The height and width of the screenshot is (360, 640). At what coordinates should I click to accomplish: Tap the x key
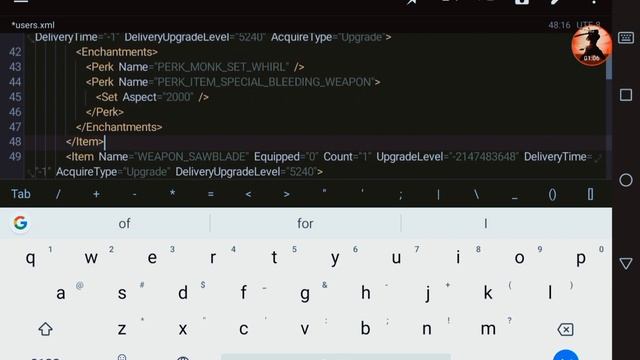pyautogui.click(x=183, y=329)
